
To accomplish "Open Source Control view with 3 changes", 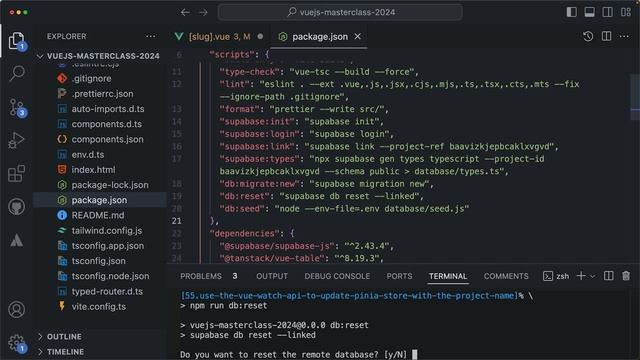I will [17, 107].
